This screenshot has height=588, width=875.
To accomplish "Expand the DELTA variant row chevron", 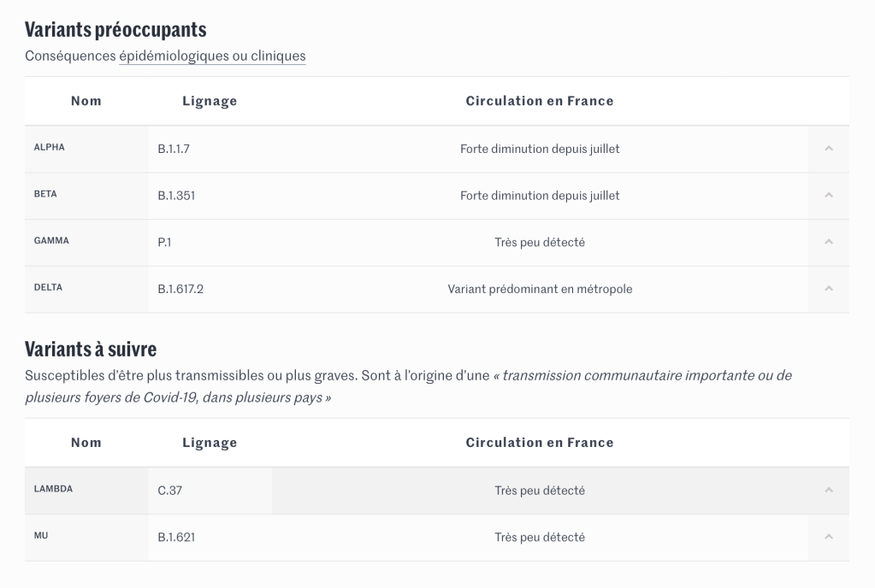I will [828, 289].
